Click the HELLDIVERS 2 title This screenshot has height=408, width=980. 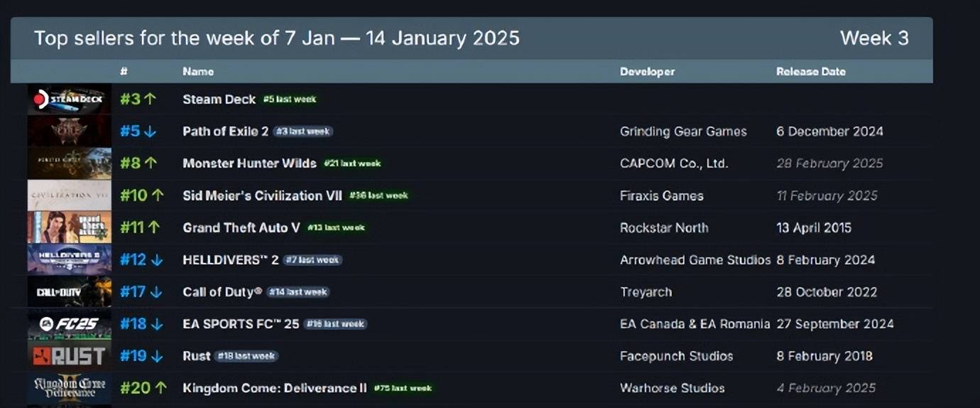230,260
